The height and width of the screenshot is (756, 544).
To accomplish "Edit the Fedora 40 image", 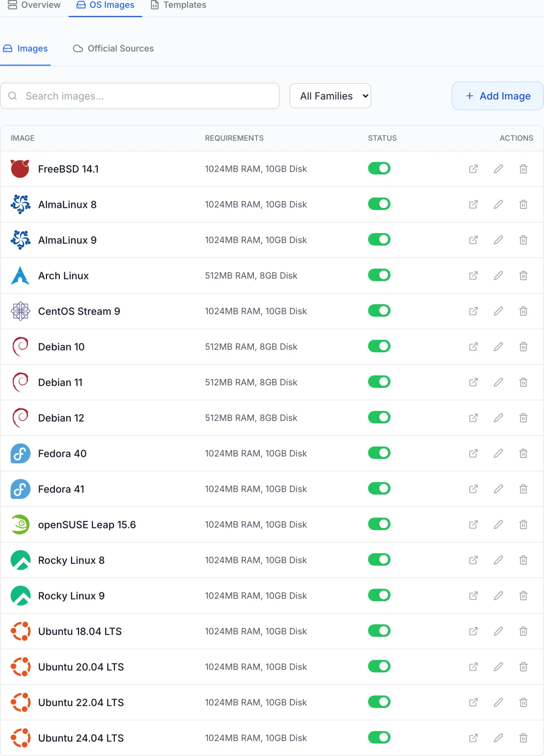I will [499, 453].
